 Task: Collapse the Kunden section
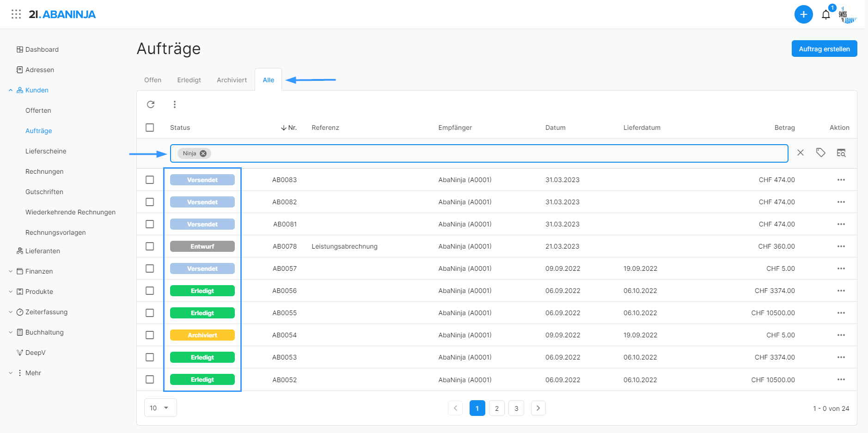[x=11, y=90]
